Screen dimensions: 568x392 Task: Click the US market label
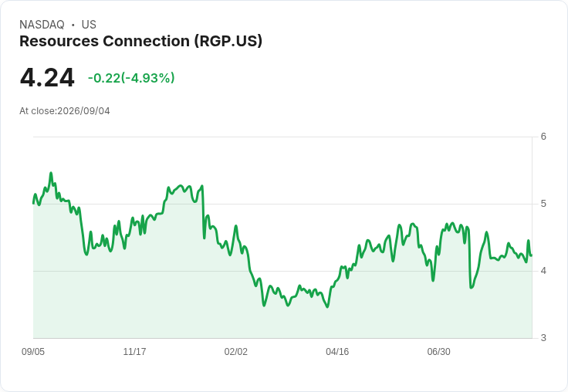click(89, 25)
